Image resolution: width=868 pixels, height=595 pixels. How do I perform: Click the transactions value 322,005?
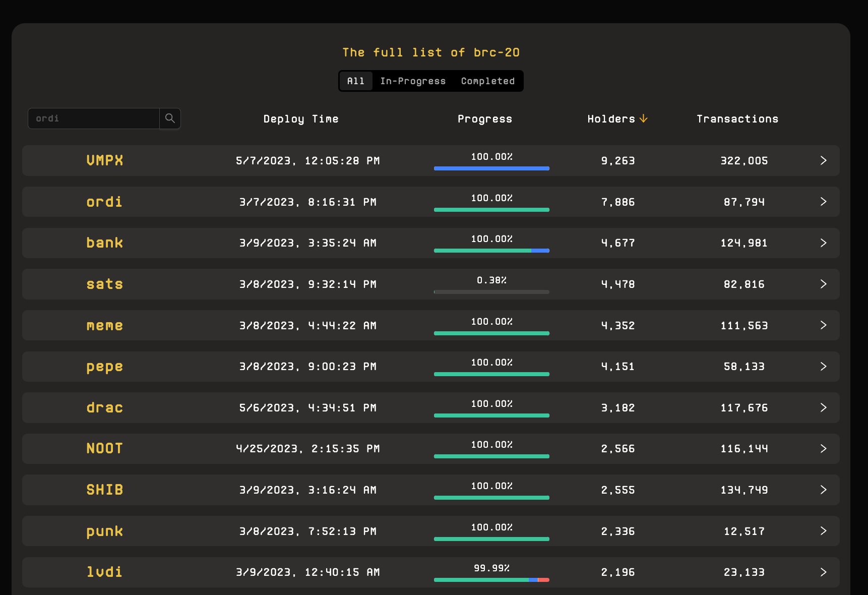(744, 161)
